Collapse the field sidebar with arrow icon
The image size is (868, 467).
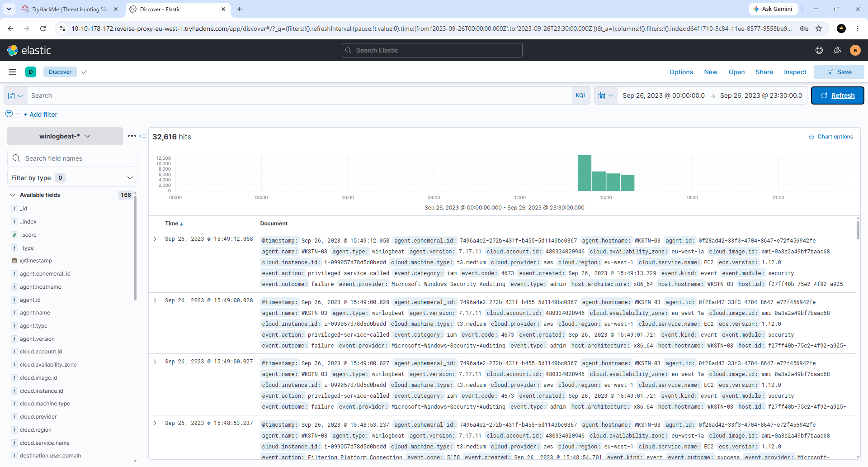(143, 136)
